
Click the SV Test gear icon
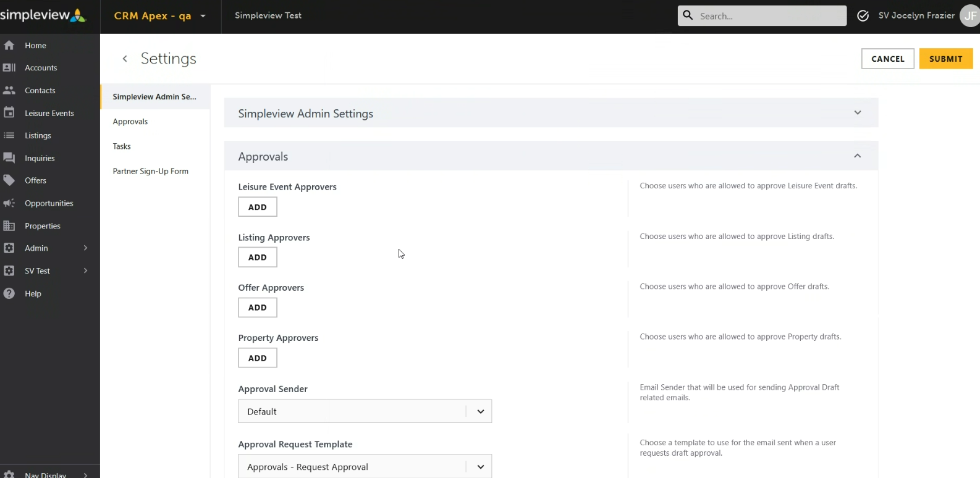click(x=9, y=270)
